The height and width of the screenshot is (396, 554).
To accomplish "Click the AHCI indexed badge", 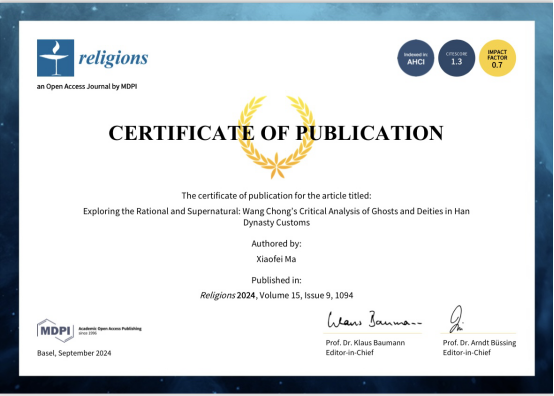I will (416, 58).
